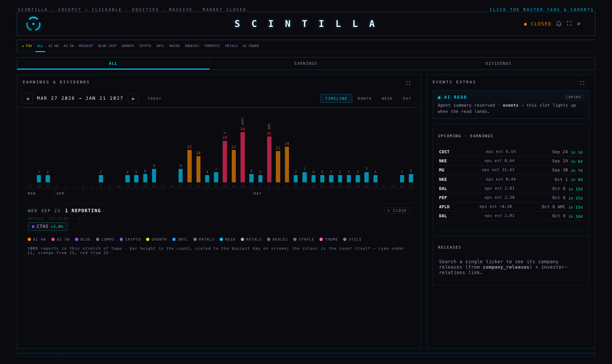Switch to WEEK view
612x364 pixels.
point(387,98)
